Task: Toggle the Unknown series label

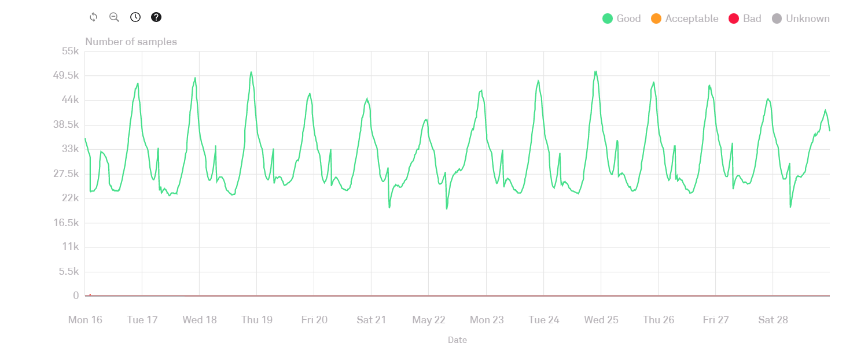Action: 807,19
